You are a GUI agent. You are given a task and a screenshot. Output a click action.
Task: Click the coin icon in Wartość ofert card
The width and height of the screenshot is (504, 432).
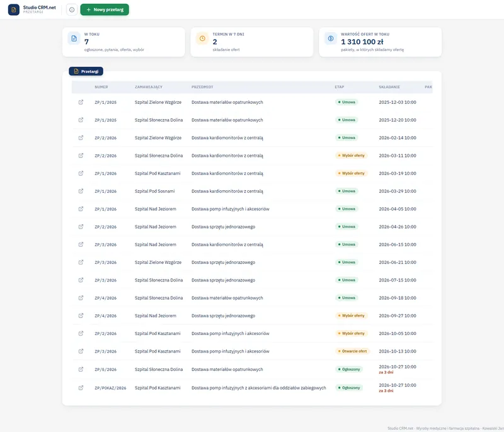[x=330, y=38]
